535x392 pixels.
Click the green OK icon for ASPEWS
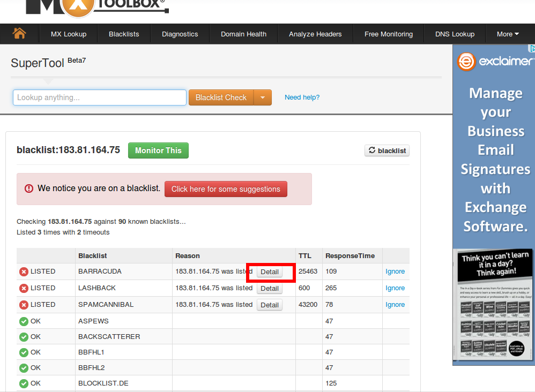pos(24,321)
